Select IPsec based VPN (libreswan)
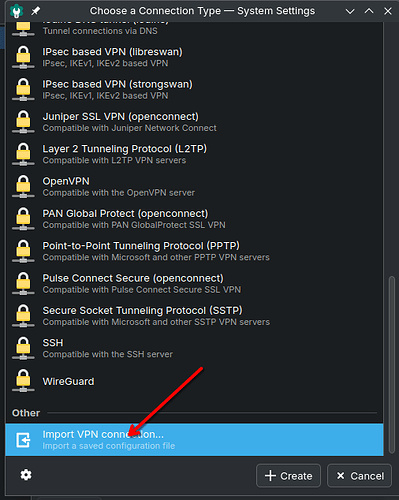This screenshot has width=399, height=500. pyautogui.click(x=194, y=57)
